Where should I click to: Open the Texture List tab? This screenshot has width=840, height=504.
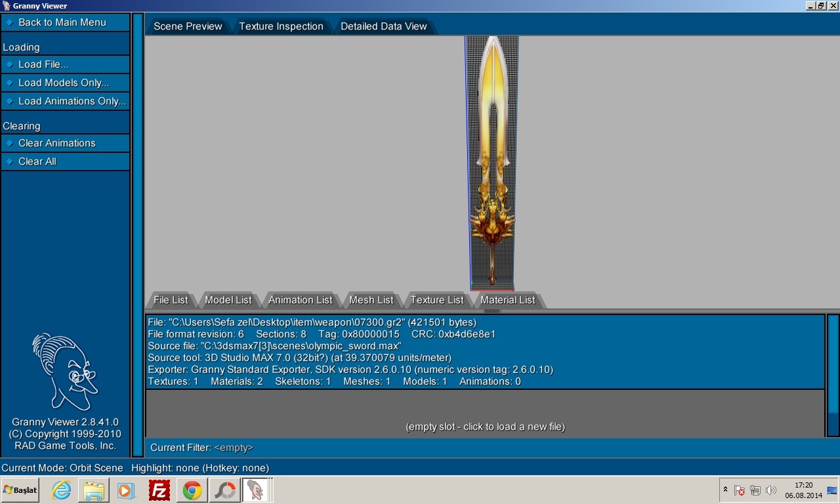436,300
